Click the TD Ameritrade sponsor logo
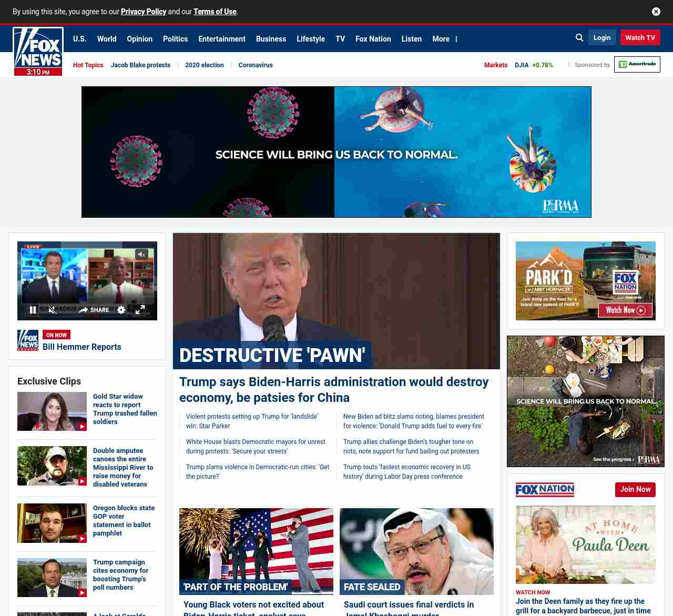The height and width of the screenshot is (616, 673). pyautogui.click(x=637, y=65)
